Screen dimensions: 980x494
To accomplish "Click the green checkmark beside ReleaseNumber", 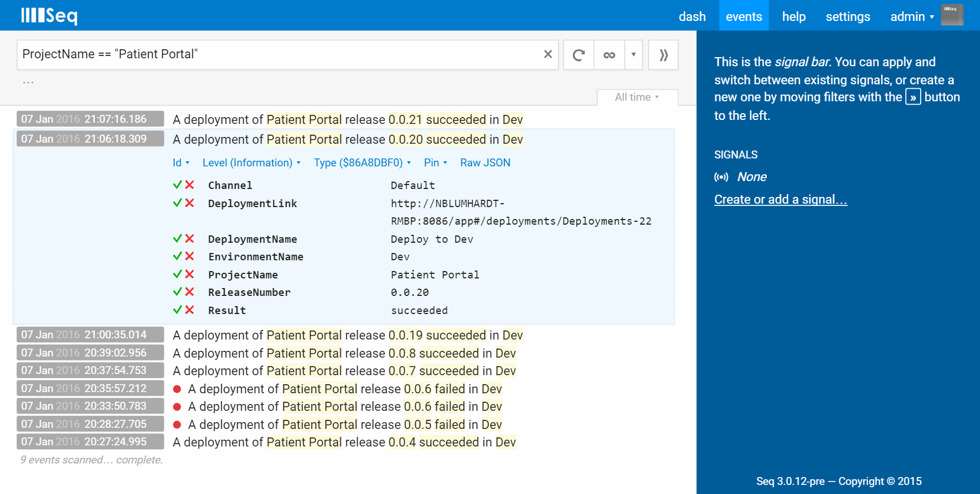I will [x=178, y=291].
